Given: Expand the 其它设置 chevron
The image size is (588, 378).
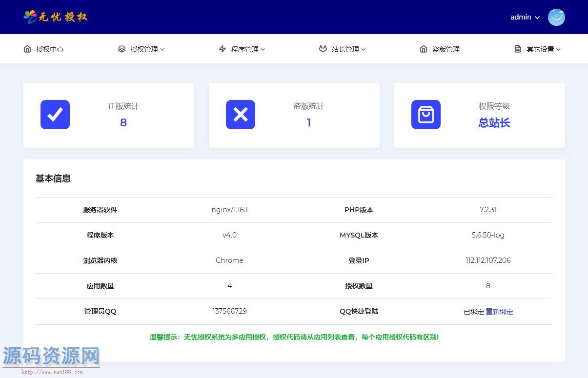Looking at the screenshot, I should pyautogui.click(x=559, y=49).
